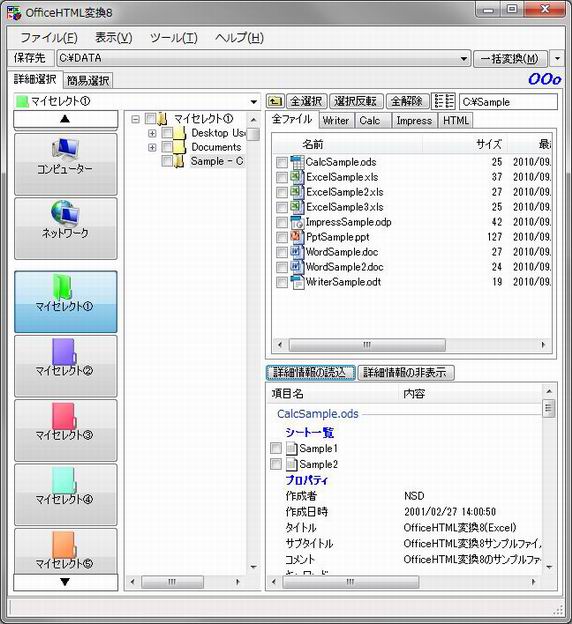572x624 pixels.
Task: Check the マイセレクト① root tree checkbox
Action: click(x=151, y=119)
